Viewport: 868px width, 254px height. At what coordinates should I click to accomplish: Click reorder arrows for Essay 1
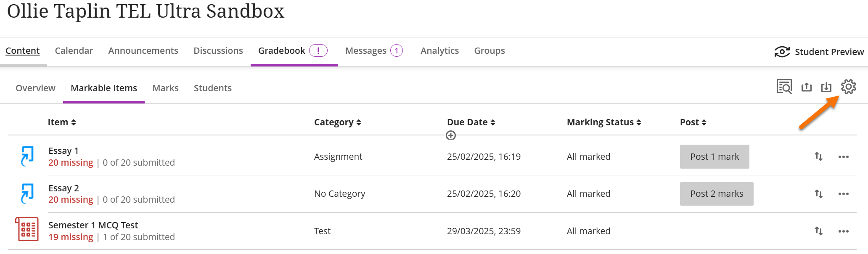click(818, 156)
